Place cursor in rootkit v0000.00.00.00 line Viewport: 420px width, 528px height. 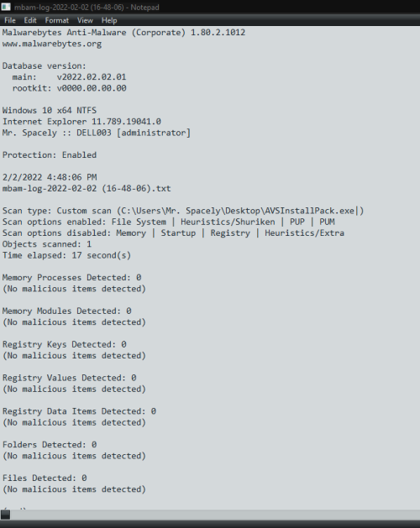tap(69, 88)
